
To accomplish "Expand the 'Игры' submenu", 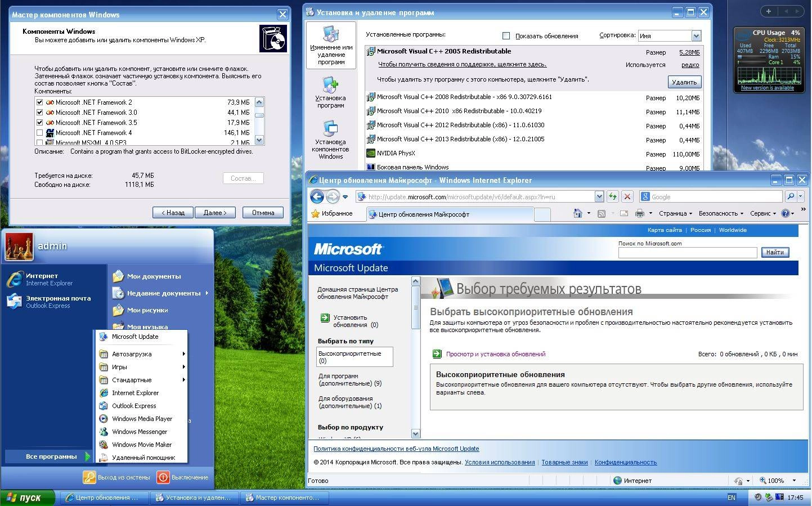I will pos(142,367).
